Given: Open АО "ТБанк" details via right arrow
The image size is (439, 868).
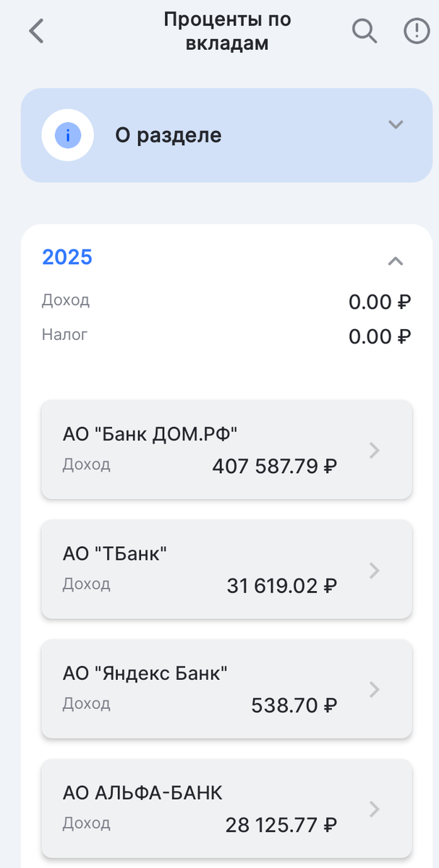Looking at the screenshot, I should 373,570.
